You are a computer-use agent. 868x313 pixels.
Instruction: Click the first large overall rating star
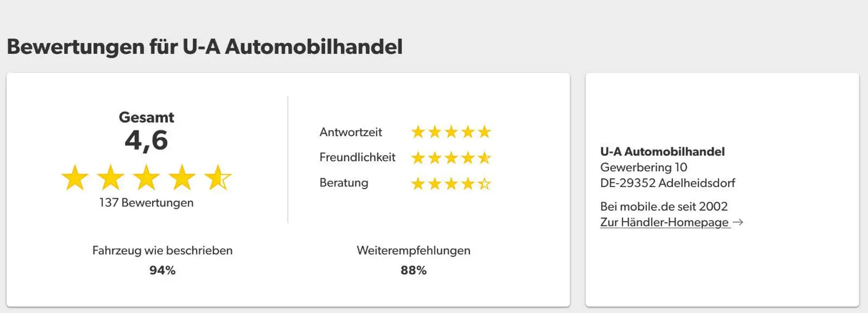[75, 178]
